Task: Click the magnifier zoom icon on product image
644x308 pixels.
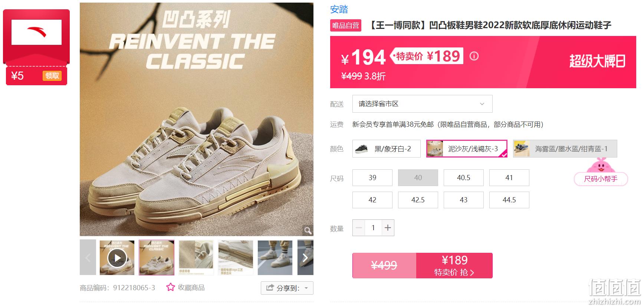Action: coord(308,231)
